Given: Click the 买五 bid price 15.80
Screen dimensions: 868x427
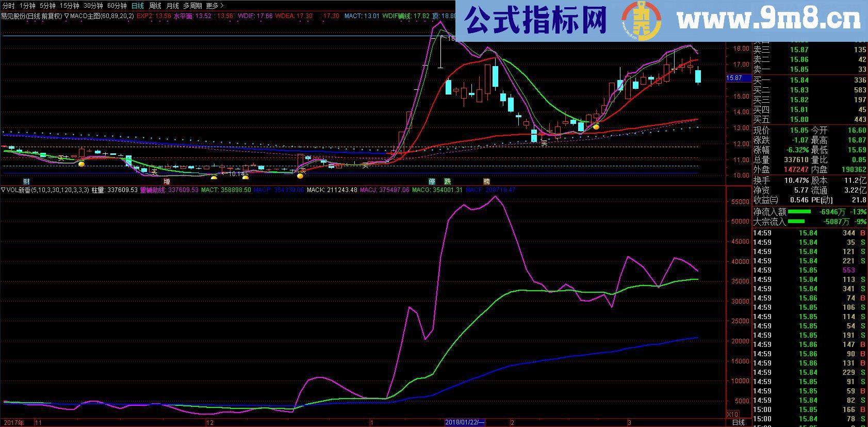Looking at the screenshot, I should tap(799, 119).
